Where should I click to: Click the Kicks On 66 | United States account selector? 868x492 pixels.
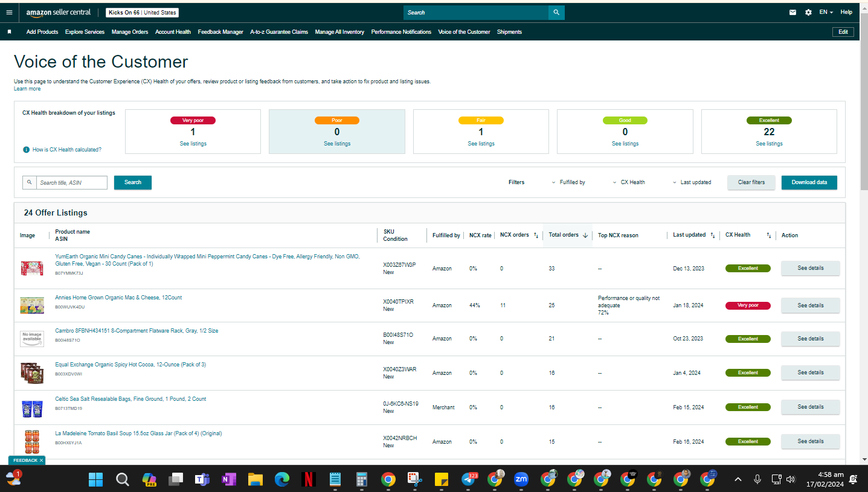click(x=142, y=13)
